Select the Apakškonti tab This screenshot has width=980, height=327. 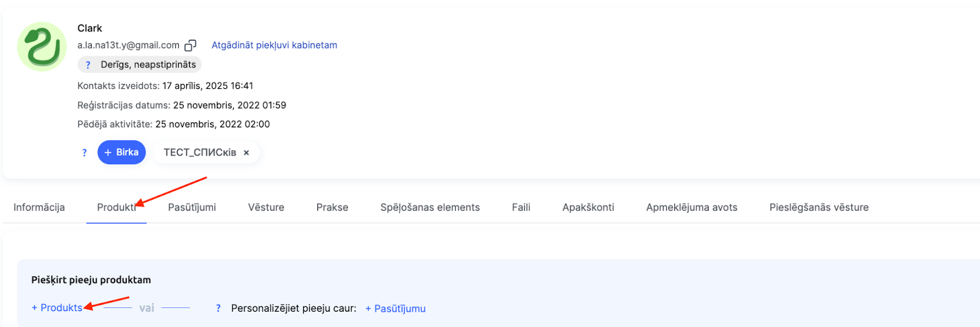click(x=588, y=208)
